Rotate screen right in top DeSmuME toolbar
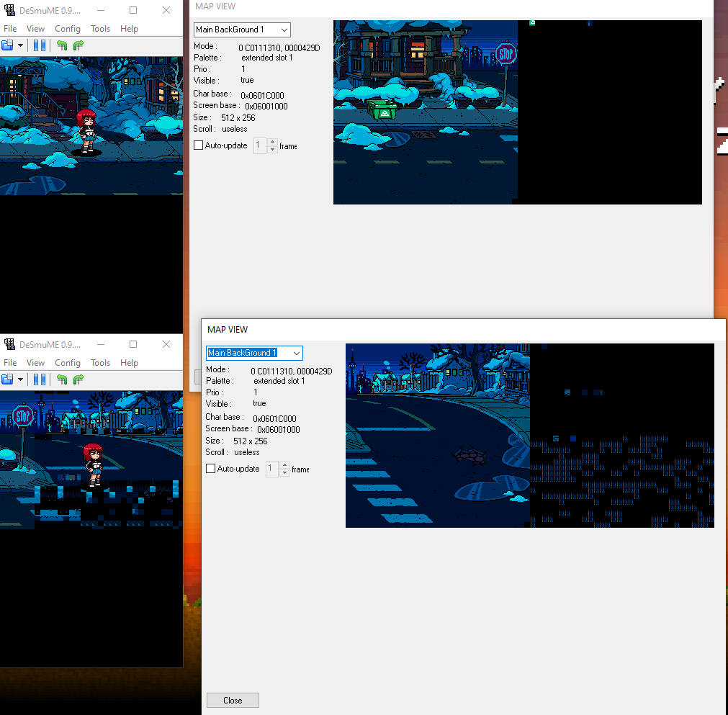The height and width of the screenshot is (715, 728). [78, 45]
